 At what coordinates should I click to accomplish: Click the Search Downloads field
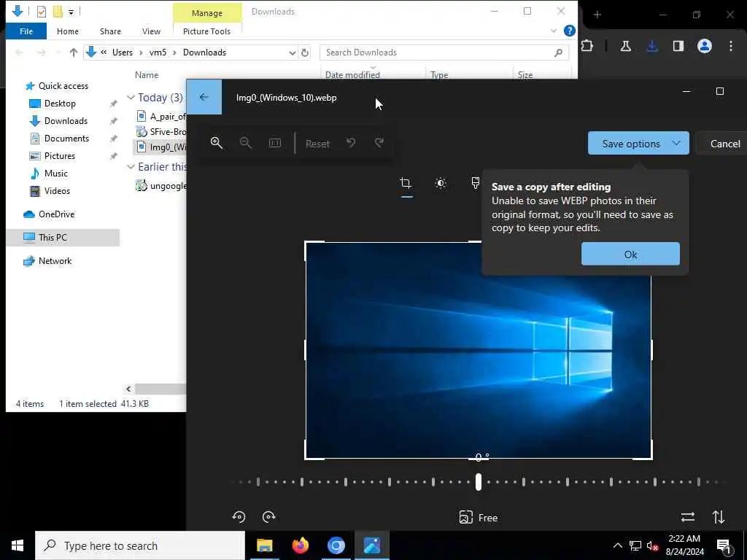pos(444,52)
